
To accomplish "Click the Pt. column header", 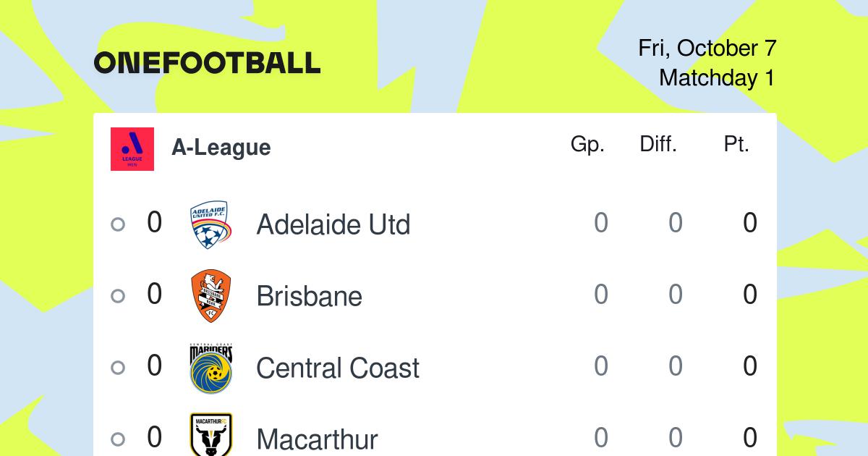I will tap(736, 144).
